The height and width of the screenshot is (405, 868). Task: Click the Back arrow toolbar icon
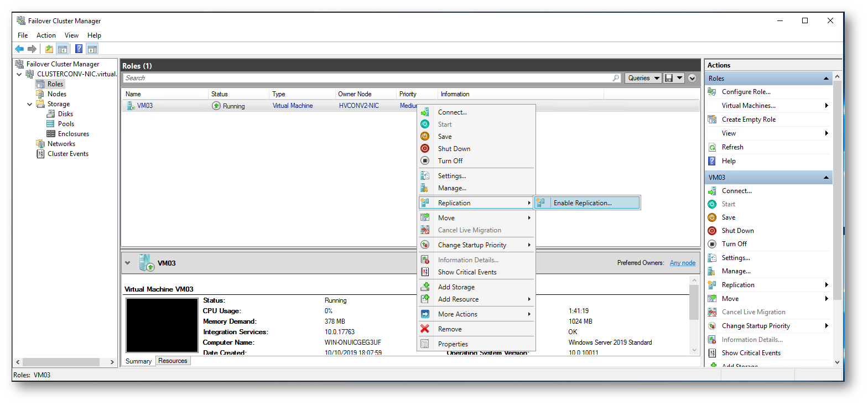pyautogui.click(x=19, y=49)
